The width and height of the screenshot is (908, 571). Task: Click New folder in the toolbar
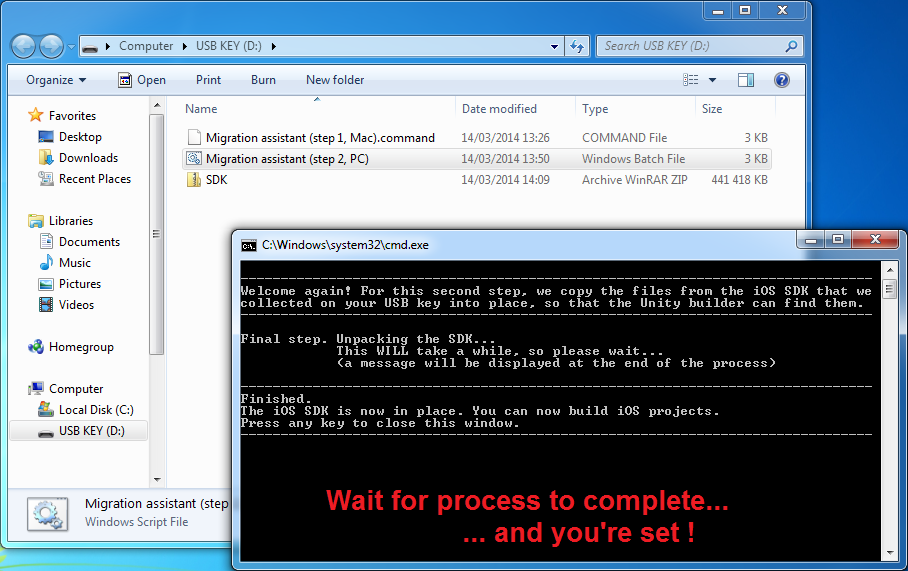tap(335, 80)
